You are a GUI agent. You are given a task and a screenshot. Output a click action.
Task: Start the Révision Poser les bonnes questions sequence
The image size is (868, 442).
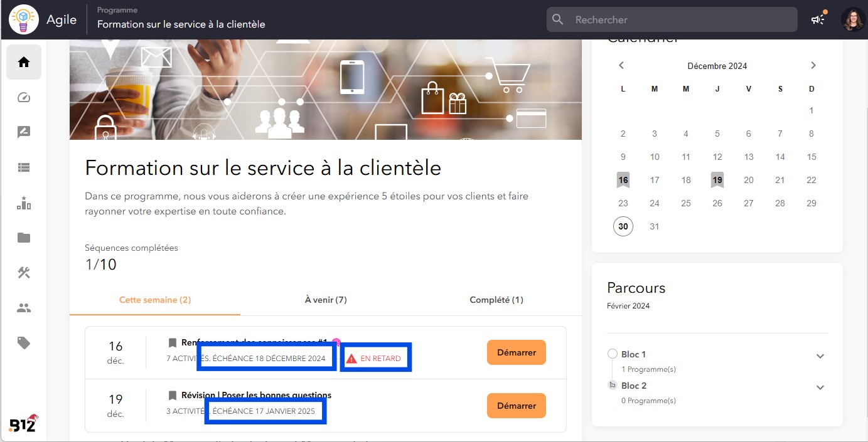click(517, 406)
